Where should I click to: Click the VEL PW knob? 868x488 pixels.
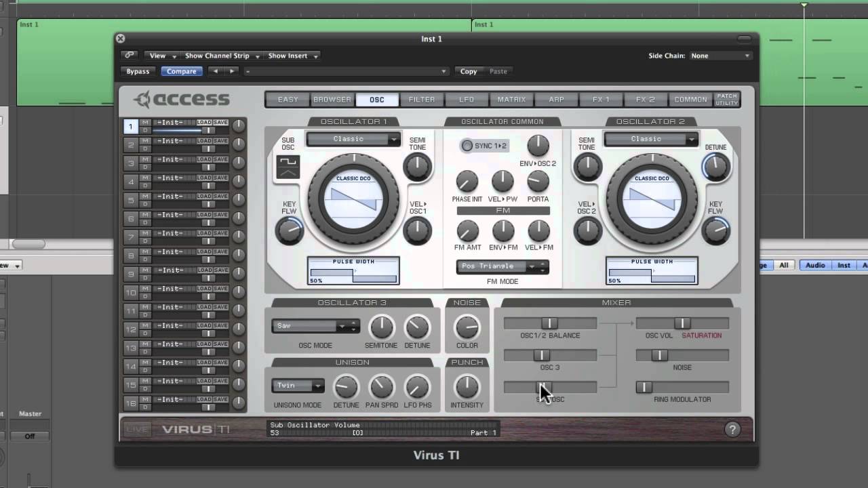[502, 182]
